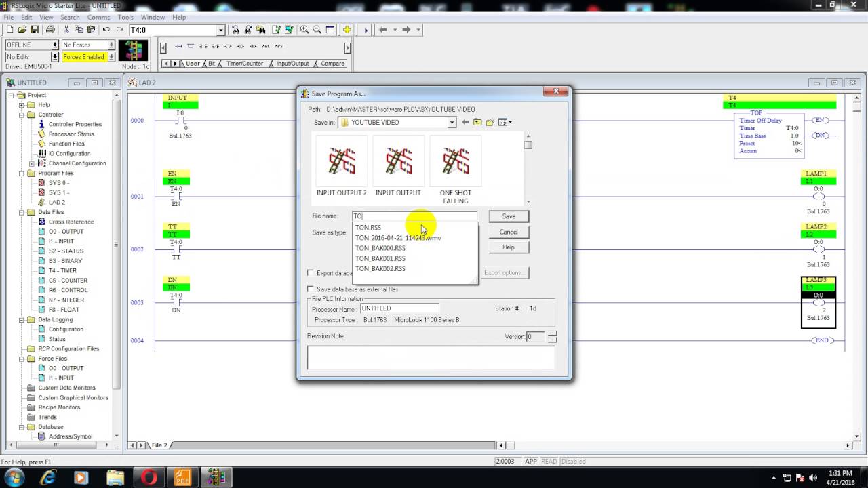
Task: Click the Verify File toolbar icon
Action: click(x=277, y=30)
